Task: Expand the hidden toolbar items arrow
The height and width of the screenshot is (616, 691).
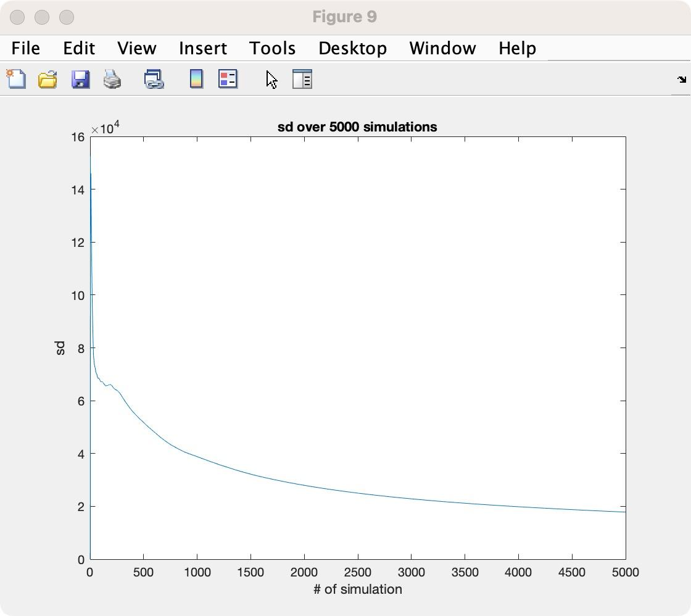Action: (x=681, y=79)
